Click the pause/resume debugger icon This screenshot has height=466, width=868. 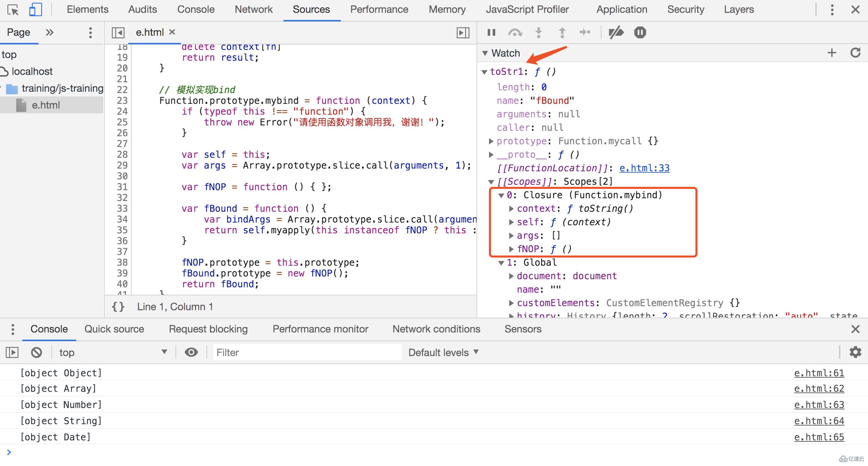pyautogui.click(x=492, y=33)
